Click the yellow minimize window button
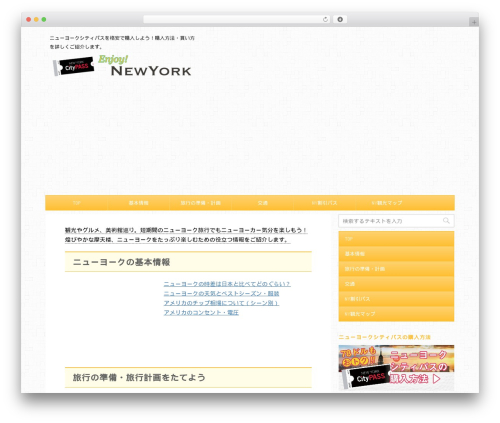Screen dimensions: 500x423 point(36,20)
